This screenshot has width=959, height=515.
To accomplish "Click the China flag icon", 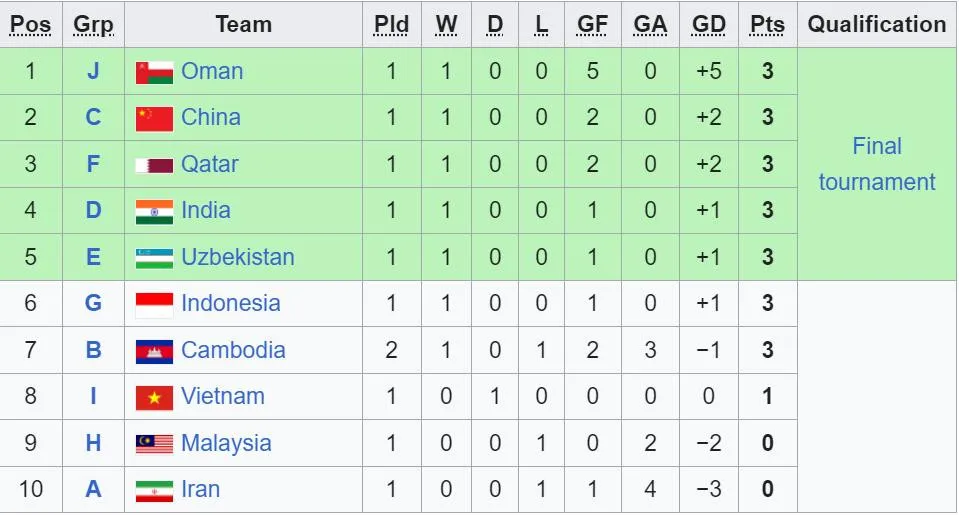I will coord(154,118).
